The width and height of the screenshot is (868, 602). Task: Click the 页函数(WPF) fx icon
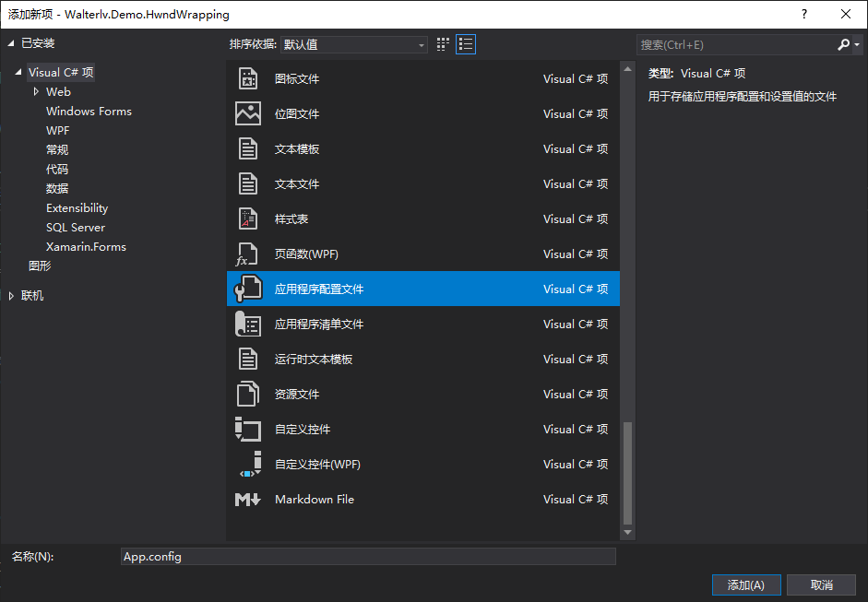pos(247,254)
